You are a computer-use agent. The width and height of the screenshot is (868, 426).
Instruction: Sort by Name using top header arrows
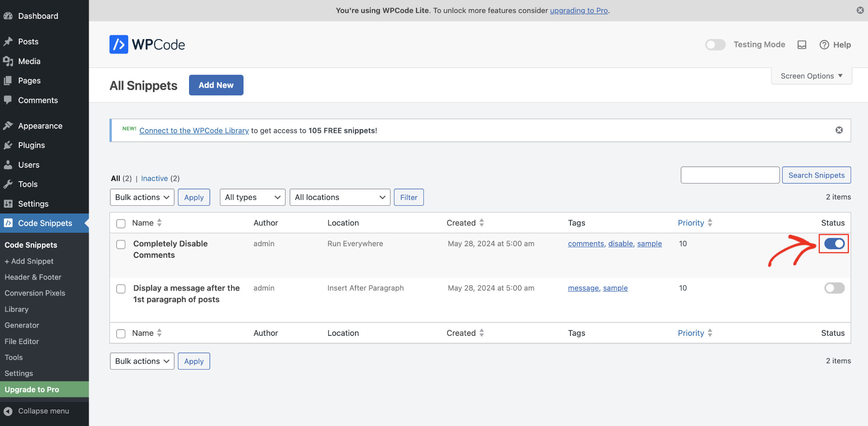point(160,223)
